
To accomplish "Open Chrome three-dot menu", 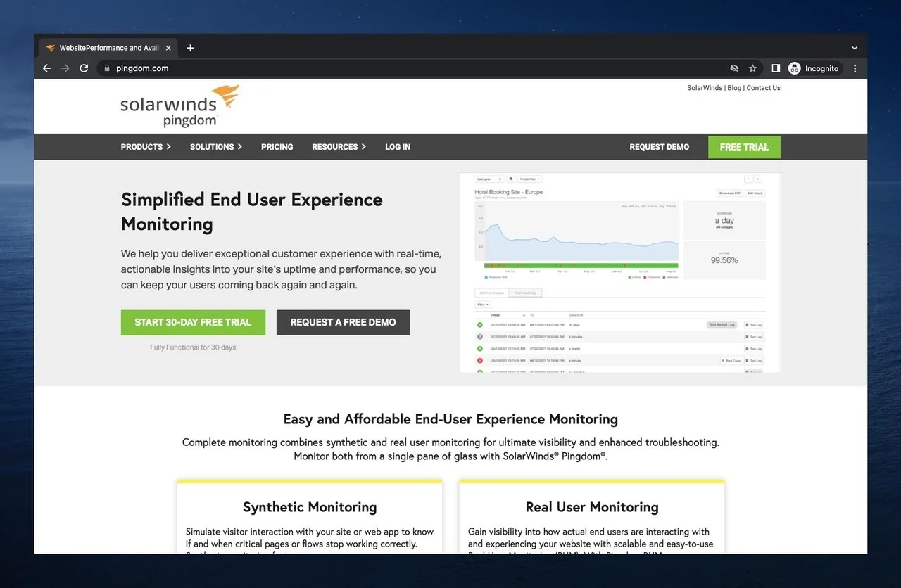I will (855, 68).
